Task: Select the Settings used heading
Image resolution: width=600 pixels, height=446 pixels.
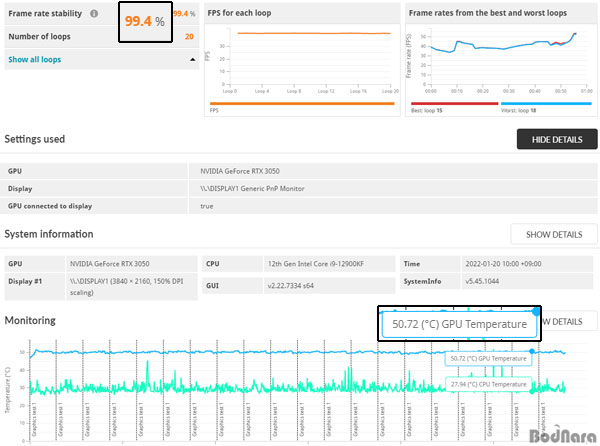Action: [x=34, y=139]
